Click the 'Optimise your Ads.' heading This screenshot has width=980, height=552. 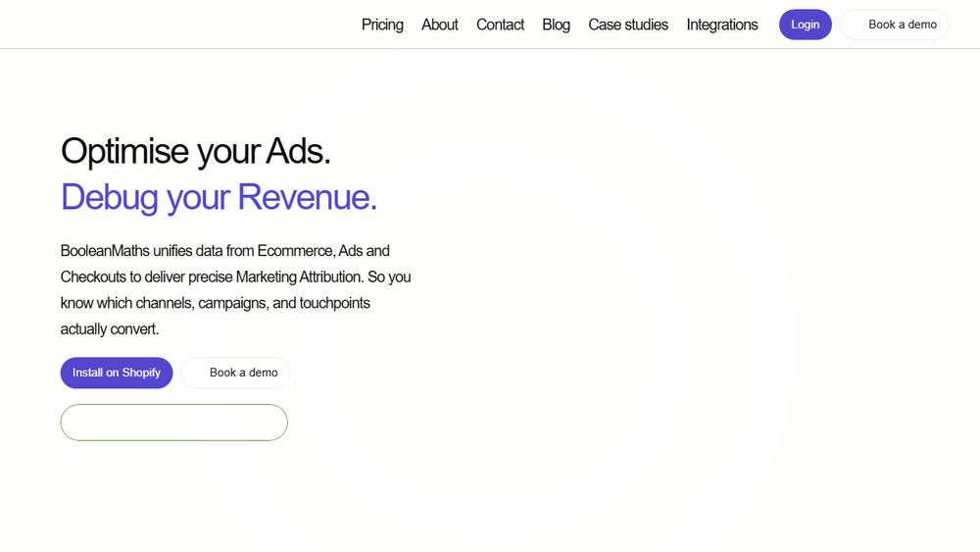coord(196,151)
